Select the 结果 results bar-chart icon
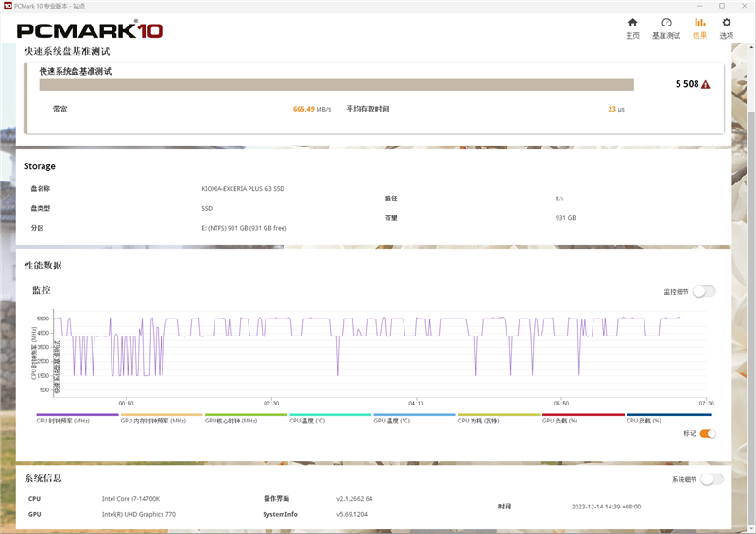Image resolution: width=756 pixels, height=534 pixels. tap(699, 27)
